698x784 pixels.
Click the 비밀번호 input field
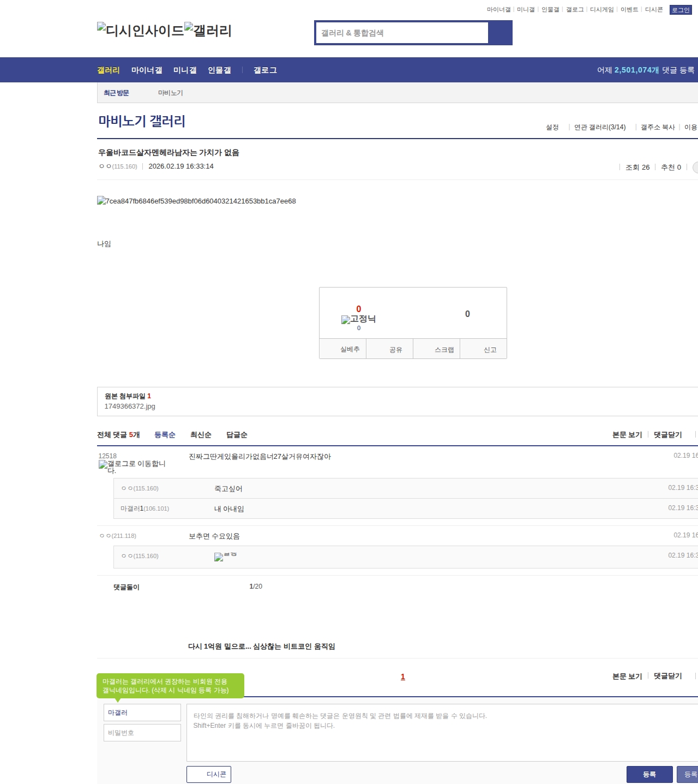click(x=142, y=733)
